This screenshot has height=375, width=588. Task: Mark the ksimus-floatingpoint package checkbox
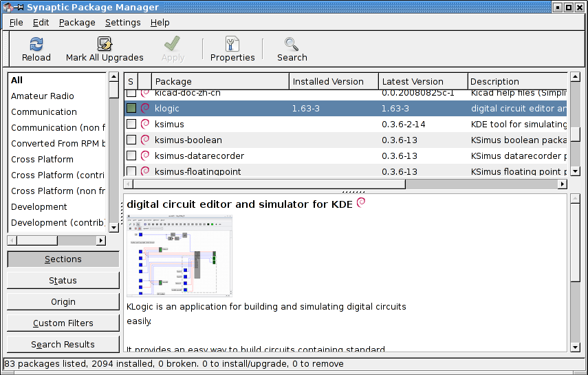pos(131,171)
